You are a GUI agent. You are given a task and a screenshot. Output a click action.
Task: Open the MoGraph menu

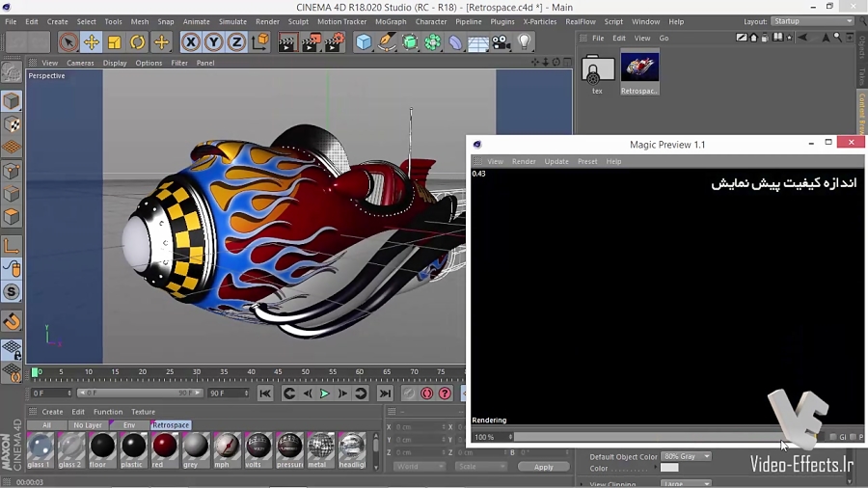pyautogui.click(x=391, y=21)
